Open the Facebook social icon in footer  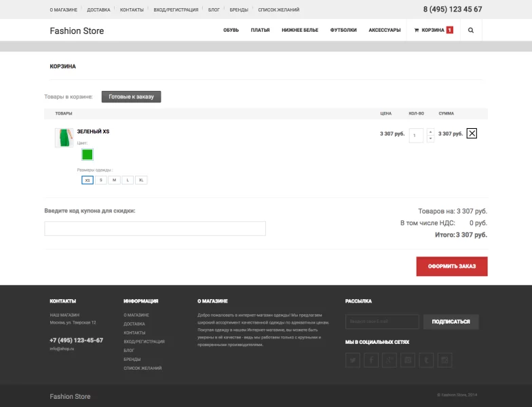coord(370,360)
